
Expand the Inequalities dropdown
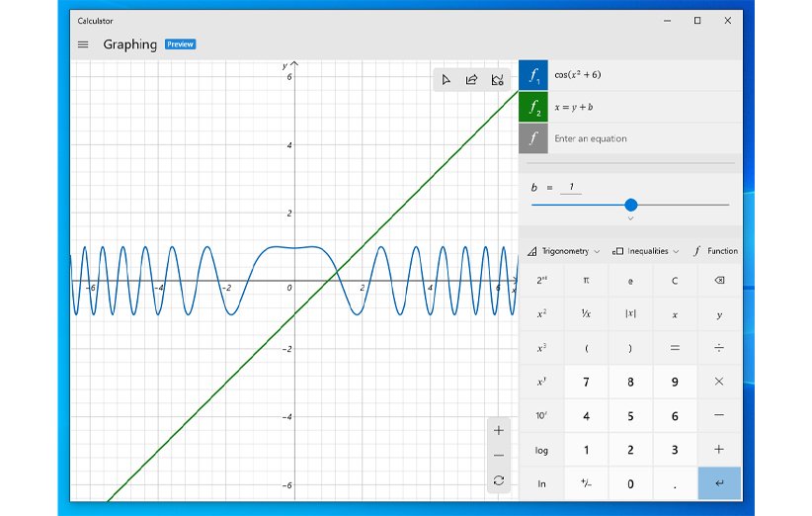coord(646,251)
